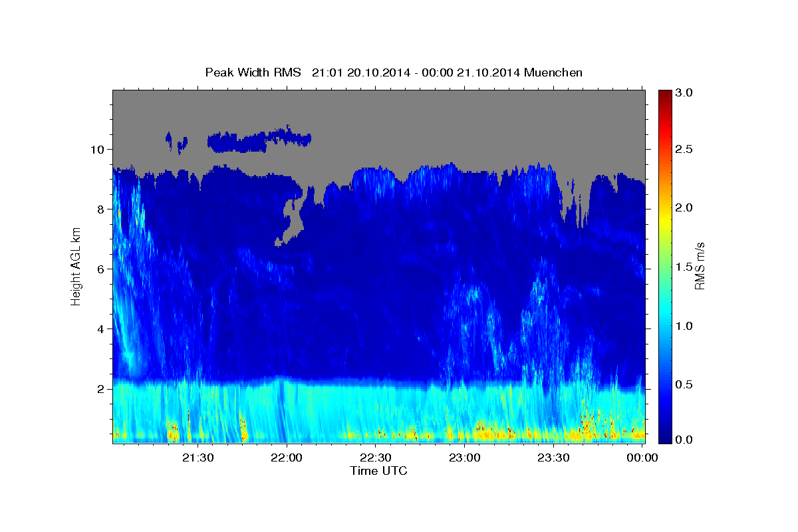Click the isolated cloud patch above 10 km

tap(259, 140)
